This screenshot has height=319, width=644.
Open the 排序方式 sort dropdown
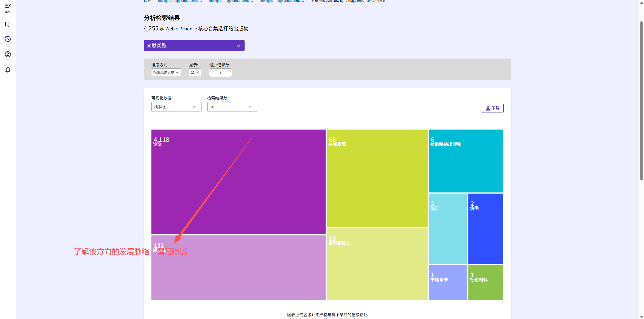coord(166,72)
